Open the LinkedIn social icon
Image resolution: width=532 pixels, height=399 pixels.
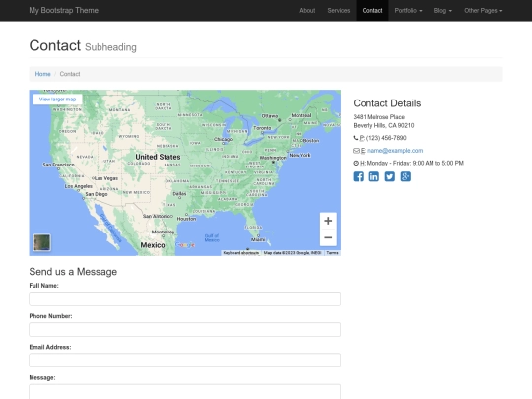coord(374,176)
